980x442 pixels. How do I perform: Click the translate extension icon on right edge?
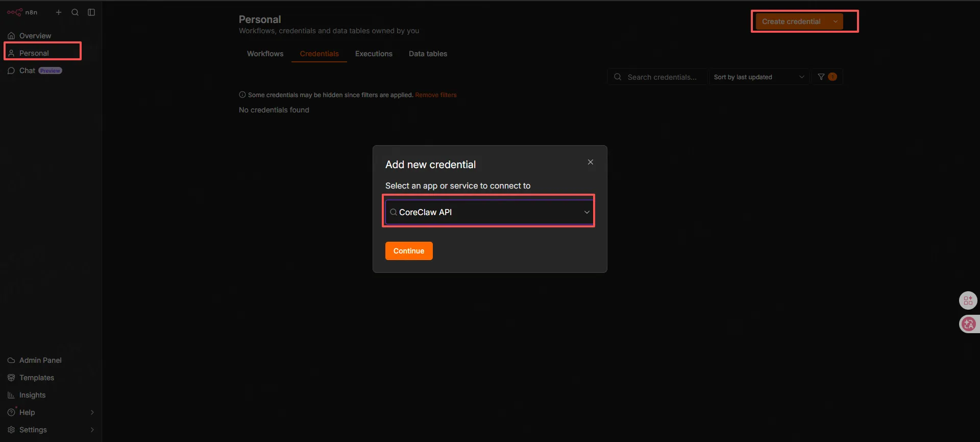click(x=968, y=324)
